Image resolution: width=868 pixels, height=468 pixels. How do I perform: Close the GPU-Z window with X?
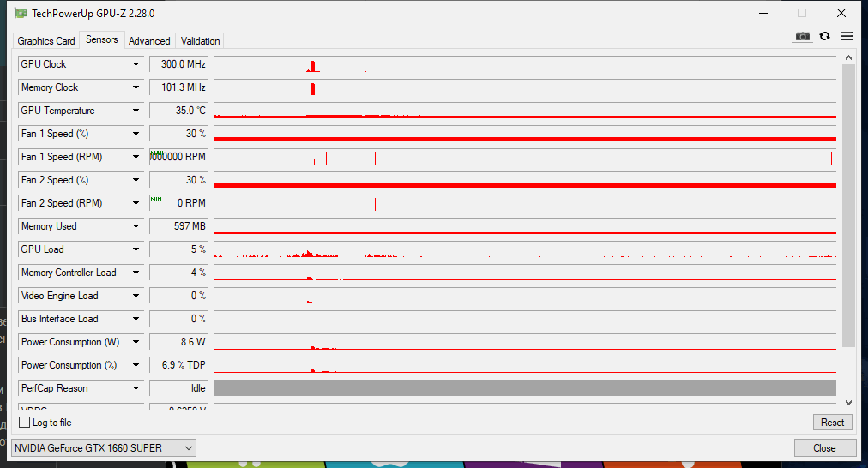click(x=841, y=13)
